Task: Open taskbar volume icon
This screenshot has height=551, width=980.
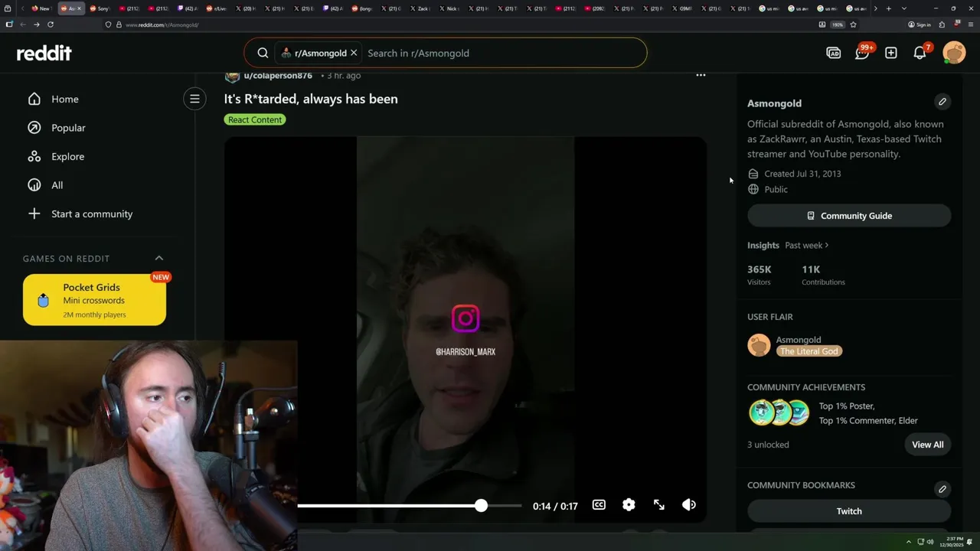Action: pos(930,542)
